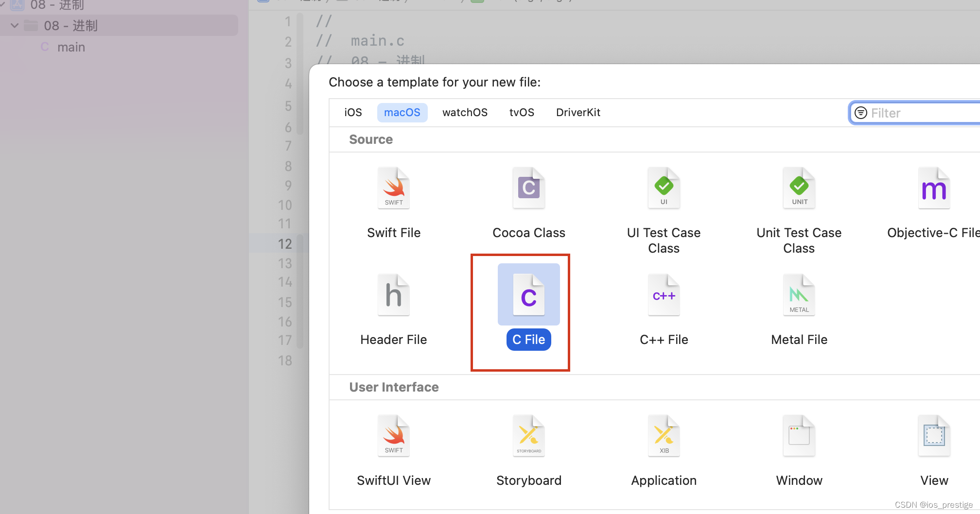
Task: Select the SwiftUI View template icon
Action: (394, 436)
